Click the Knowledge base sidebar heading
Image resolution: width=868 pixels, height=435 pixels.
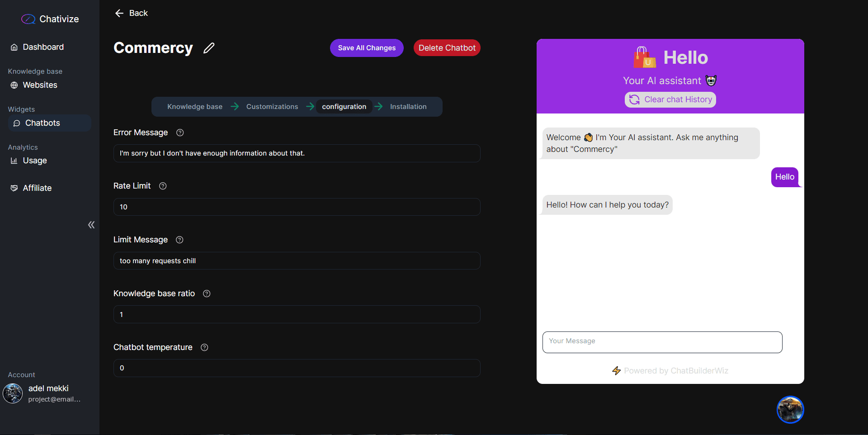tap(35, 71)
